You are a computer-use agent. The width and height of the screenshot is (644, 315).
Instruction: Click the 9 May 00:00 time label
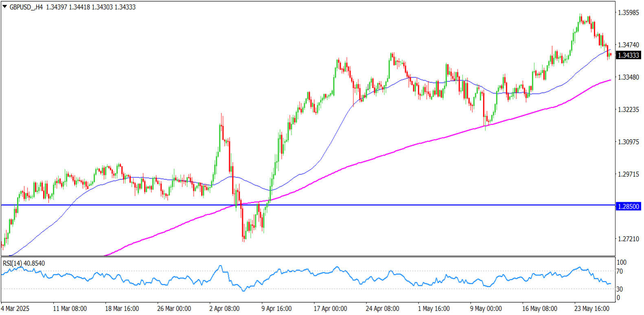pyautogui.click(x=486, y=308)
